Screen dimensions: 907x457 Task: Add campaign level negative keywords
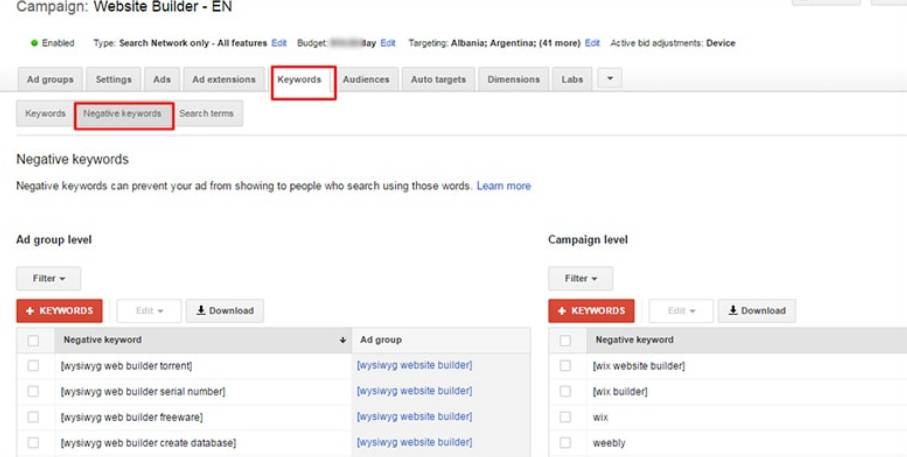(591, 311)
